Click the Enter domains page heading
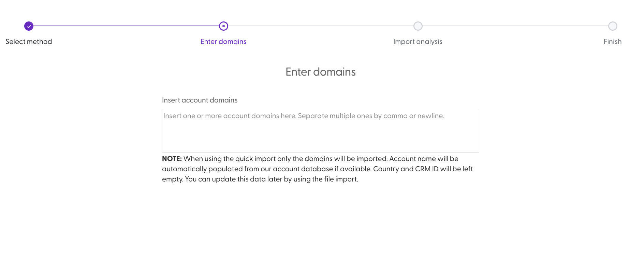This screenshot has height=269, width=644. coord(321,72)
